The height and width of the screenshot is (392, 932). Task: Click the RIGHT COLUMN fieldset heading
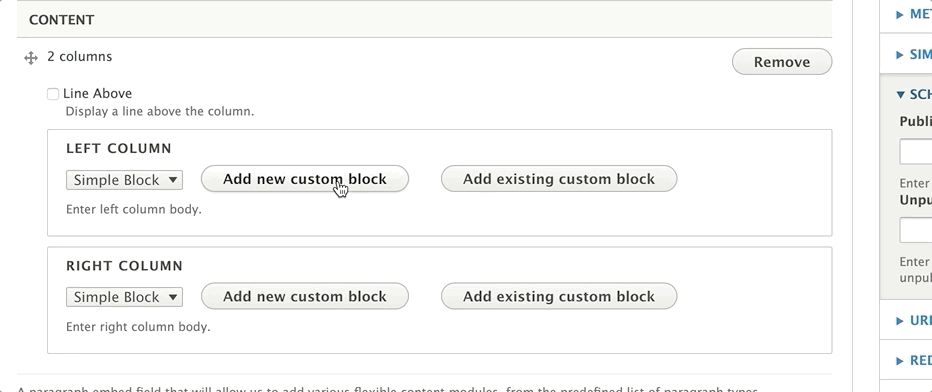click(124, 265)
